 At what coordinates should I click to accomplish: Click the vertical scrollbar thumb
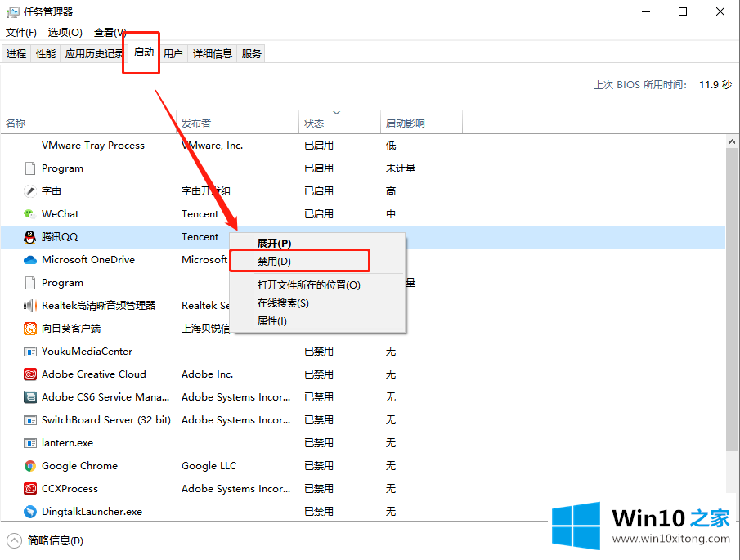(732, 300)
